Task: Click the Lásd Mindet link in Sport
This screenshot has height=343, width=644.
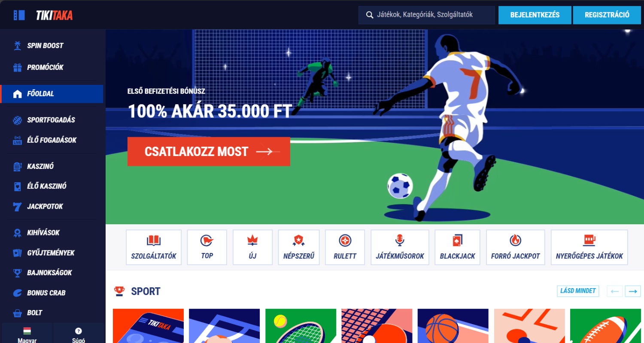Action: 578,291
